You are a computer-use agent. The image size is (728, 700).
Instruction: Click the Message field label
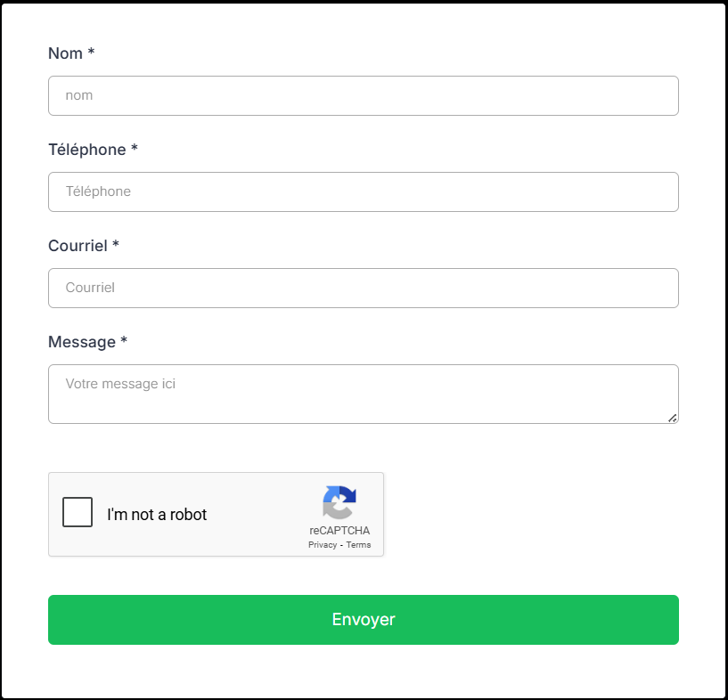coord(82,342)
